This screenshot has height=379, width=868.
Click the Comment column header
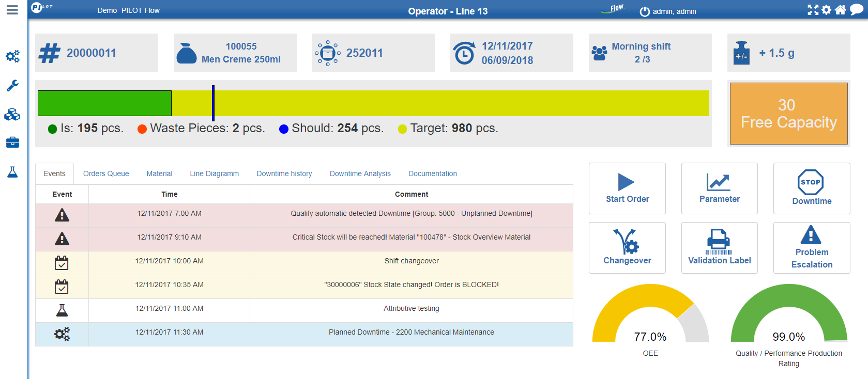click(412, 194)
